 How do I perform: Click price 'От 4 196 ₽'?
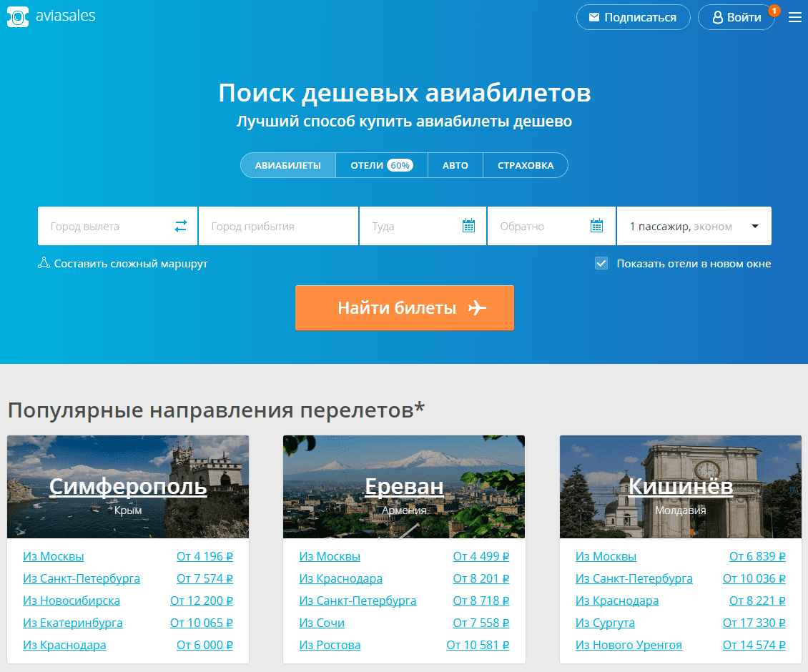(205, 557)
